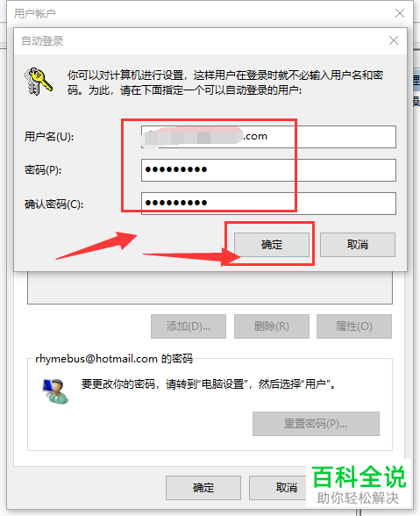Click the empty user list box area
The image size is (420, 516).
pos(210,288)
